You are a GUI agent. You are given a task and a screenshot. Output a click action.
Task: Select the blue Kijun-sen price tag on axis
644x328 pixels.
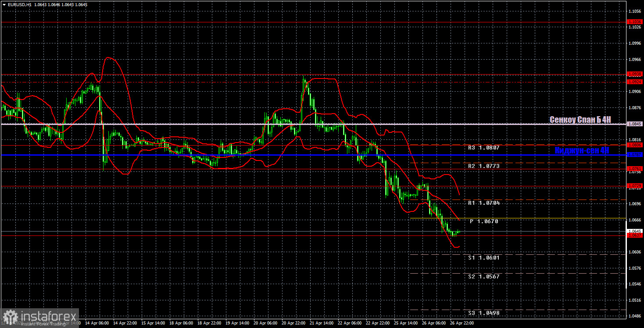pos(635,154)
